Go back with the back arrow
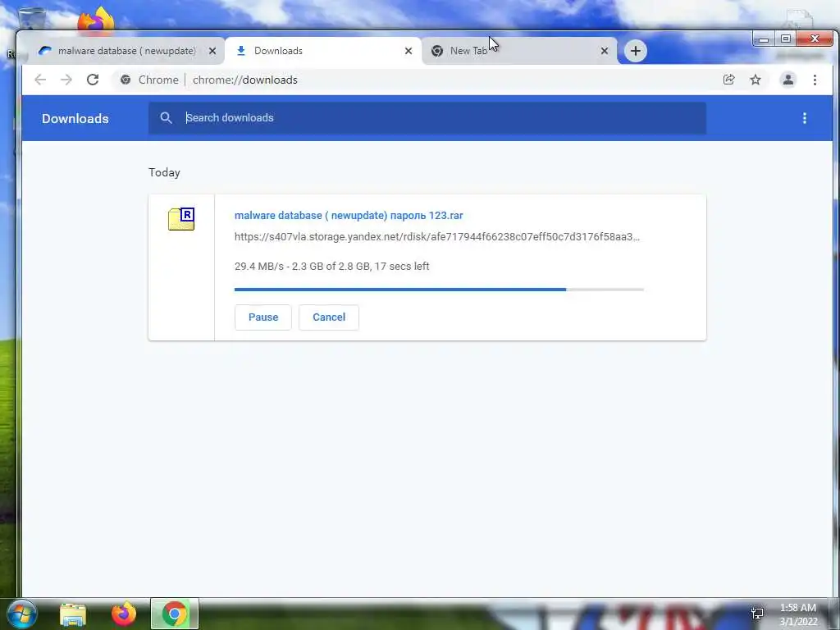 pos(40,80)
